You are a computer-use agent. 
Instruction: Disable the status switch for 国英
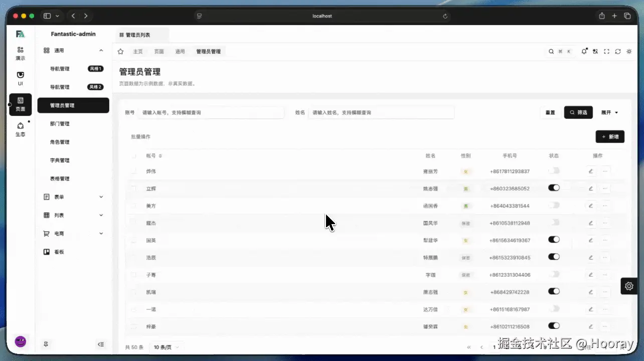click(554, 240)
